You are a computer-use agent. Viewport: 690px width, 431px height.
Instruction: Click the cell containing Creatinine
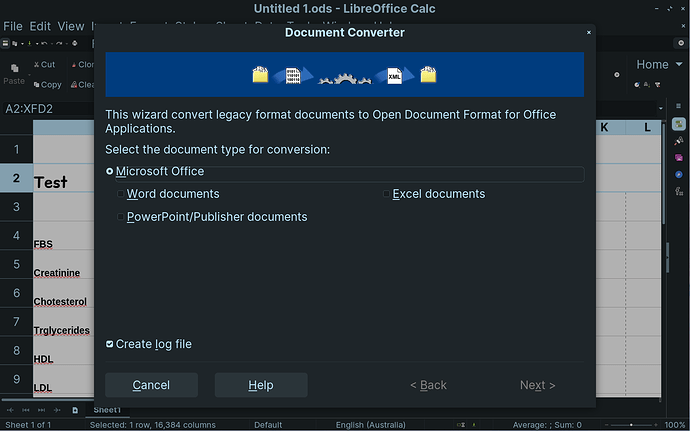(x=63, y=264)
